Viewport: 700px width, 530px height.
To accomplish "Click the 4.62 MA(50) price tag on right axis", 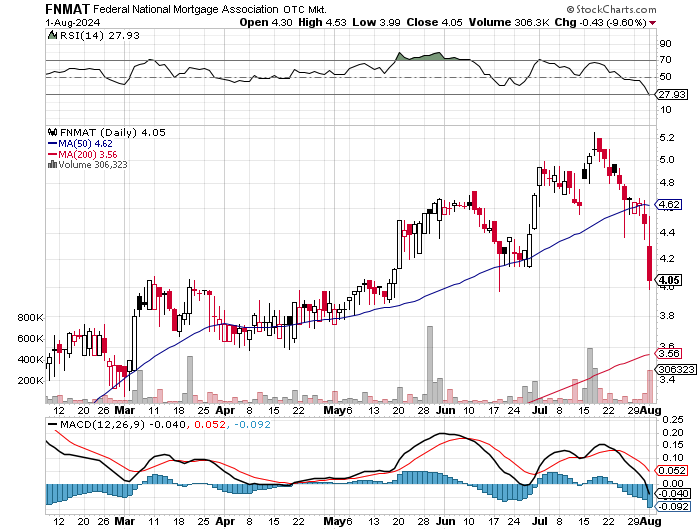I will [670, 204].
